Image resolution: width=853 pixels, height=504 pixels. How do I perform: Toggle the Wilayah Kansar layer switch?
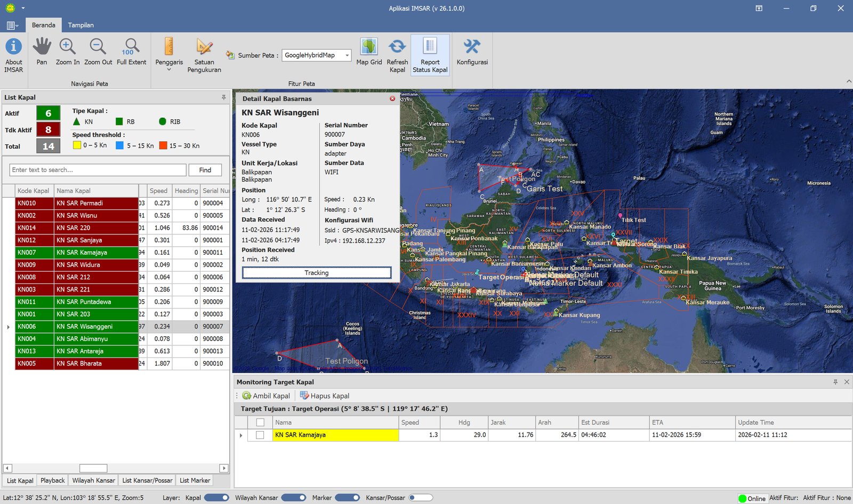tap(294, 498)
